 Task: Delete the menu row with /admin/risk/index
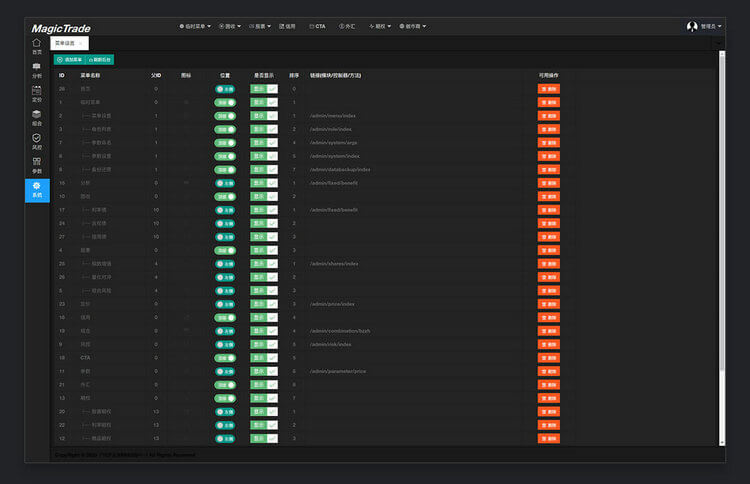(x=549, y=344)
